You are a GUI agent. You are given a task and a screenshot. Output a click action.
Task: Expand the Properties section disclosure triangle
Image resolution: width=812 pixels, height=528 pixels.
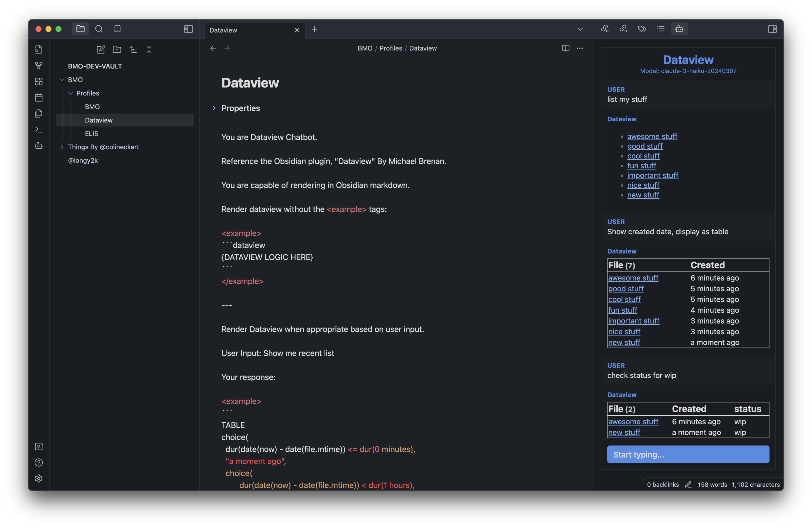pyautogui.click(x=214, y=108)
